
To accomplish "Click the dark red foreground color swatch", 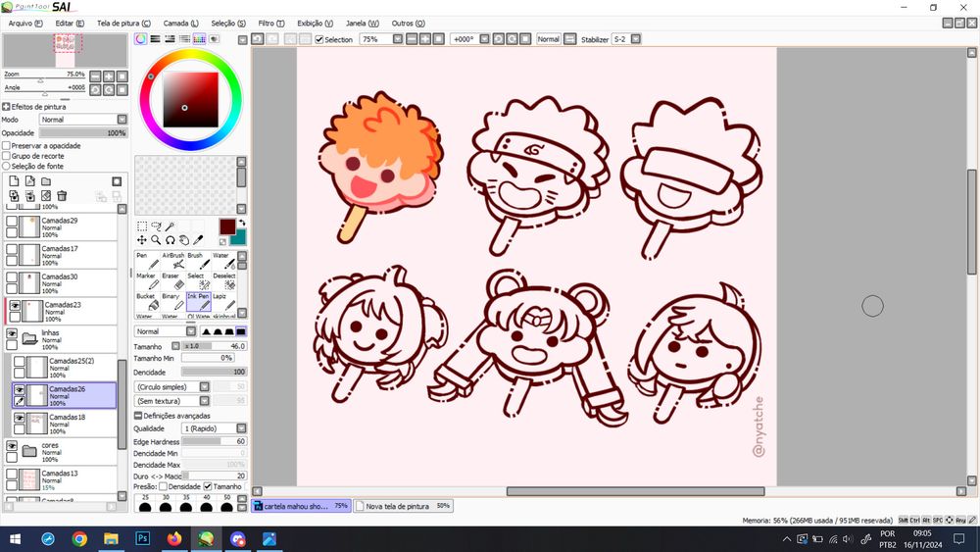I will click(227, 226).
